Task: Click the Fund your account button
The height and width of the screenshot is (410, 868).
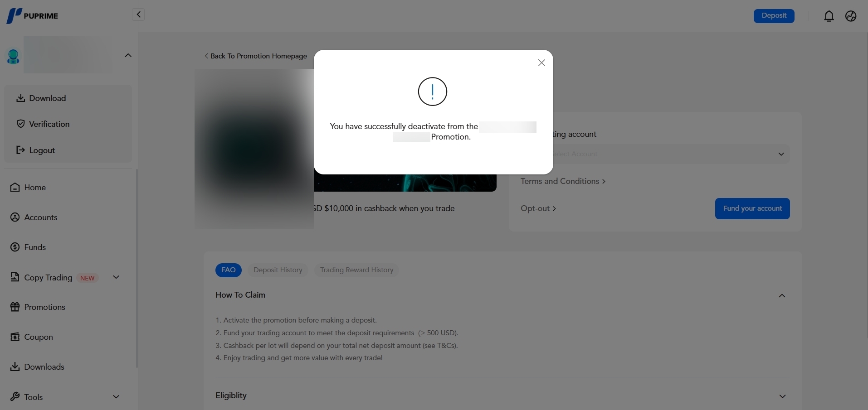Action: click(752, 208)
